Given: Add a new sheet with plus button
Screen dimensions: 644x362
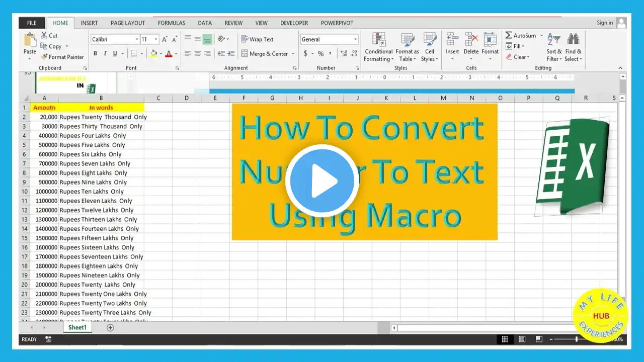Looking at the screenshot, I should [x=110, y=327].
